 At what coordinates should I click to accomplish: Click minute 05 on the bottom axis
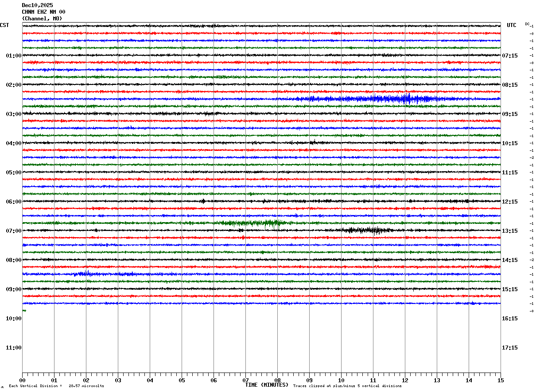pyautogui.click(x=182, y=380)
